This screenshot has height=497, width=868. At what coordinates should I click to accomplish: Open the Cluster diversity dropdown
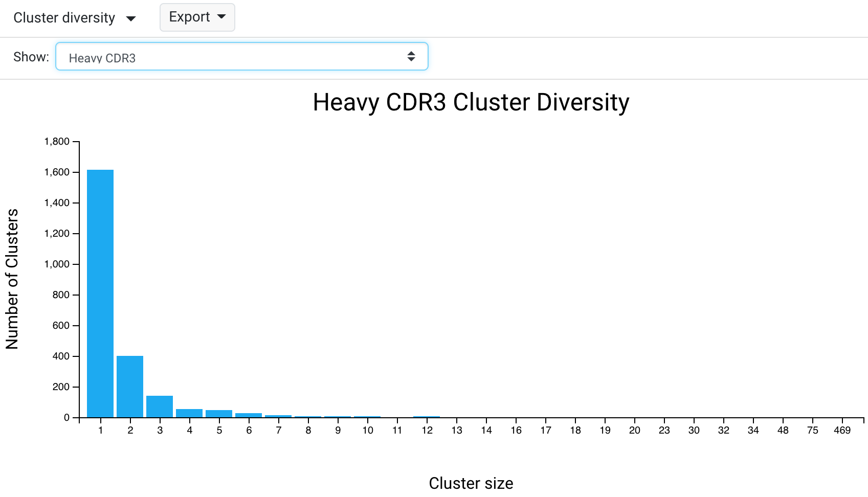[74, 18]
